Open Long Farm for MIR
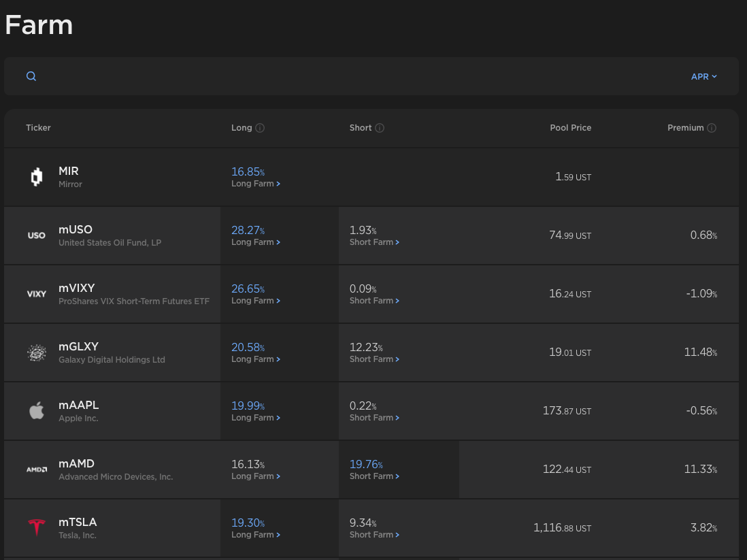Screen dimensions: 747x560 coord(256,184)
